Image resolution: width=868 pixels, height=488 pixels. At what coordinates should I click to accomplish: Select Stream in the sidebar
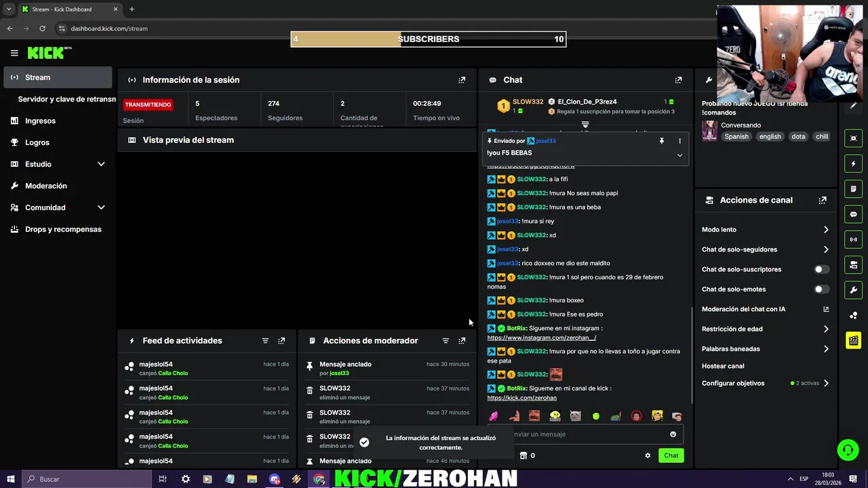click(x=58, y=77)
